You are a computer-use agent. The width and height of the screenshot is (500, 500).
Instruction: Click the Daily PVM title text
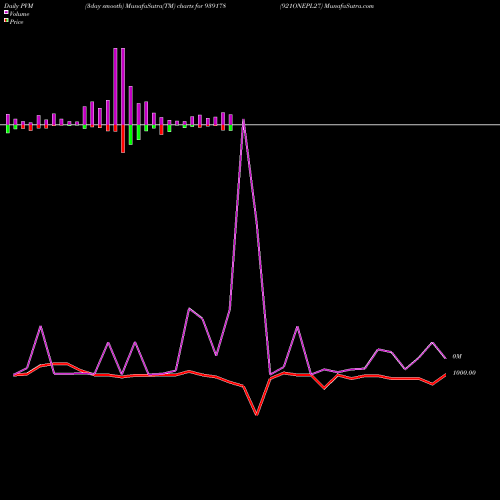19,6
